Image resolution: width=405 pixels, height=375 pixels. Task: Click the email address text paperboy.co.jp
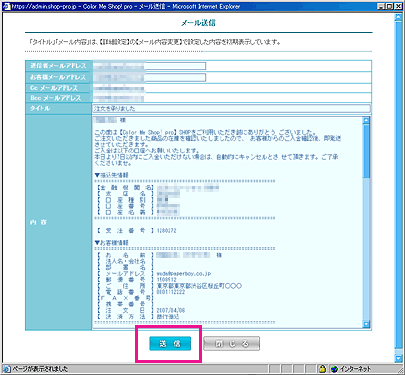(x=184, y=274)
